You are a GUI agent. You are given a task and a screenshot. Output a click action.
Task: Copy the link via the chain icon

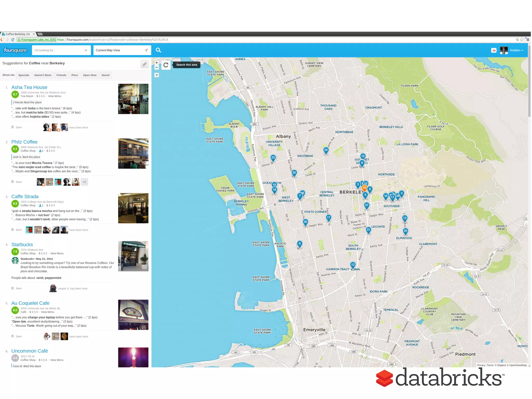pos(144,64)
